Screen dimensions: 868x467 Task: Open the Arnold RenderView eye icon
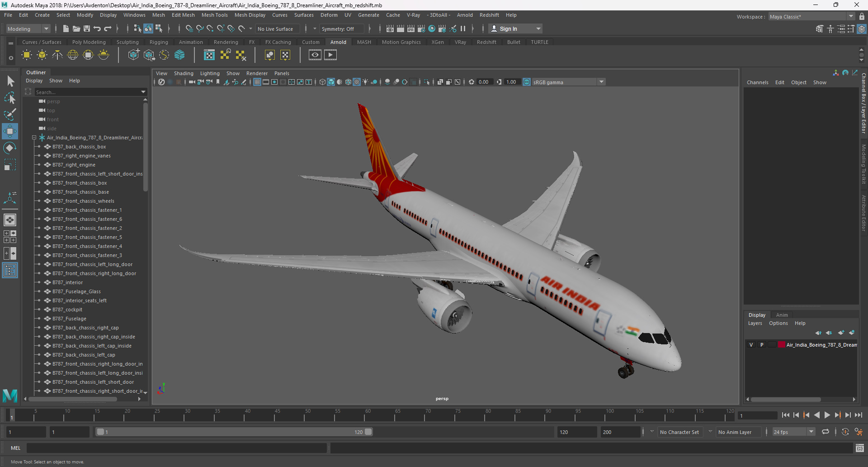[315, 55]
